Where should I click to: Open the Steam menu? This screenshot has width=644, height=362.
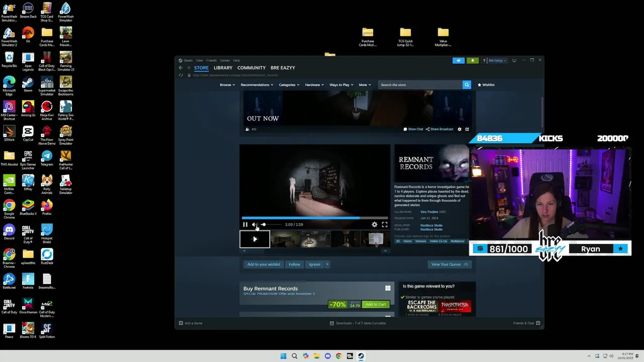pos(188,60)
